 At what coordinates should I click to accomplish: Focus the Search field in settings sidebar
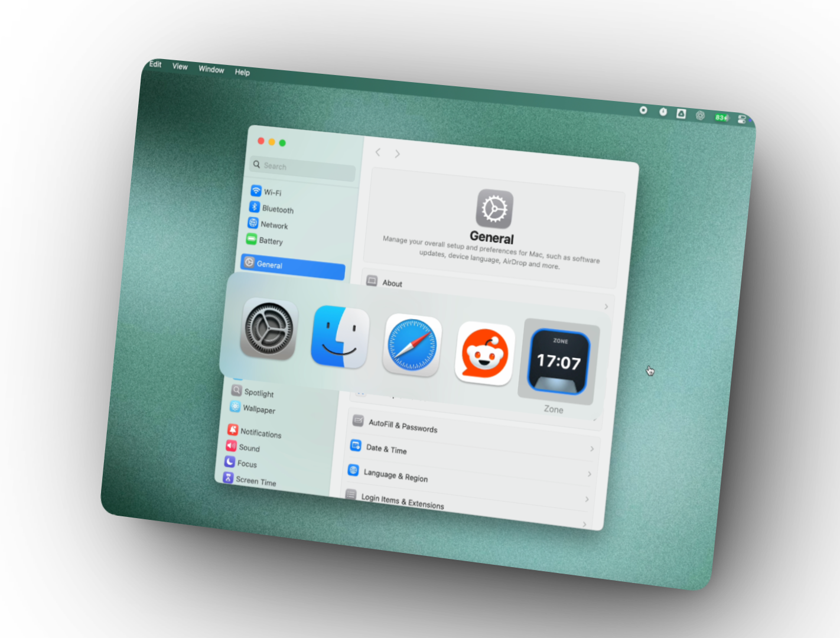point(303,169)
